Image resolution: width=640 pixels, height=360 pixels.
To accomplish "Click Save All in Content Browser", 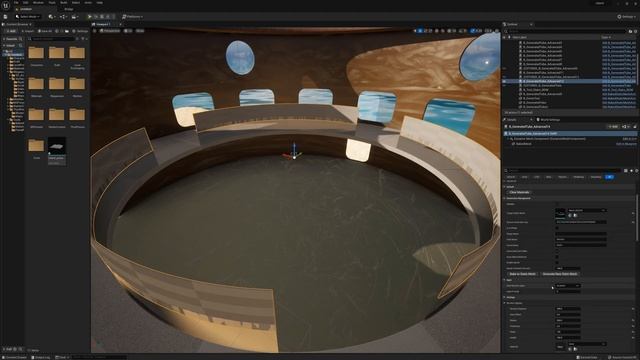I will (45, 31).
